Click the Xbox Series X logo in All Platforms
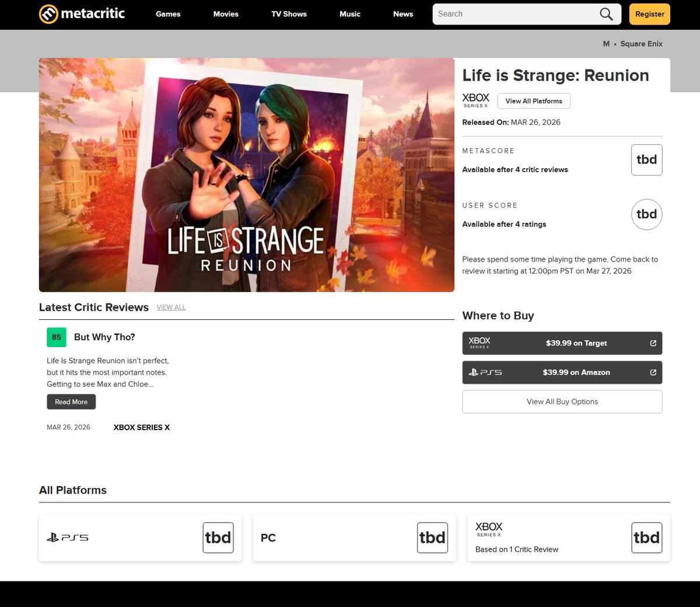700x607 pixels. coord(489,529)
